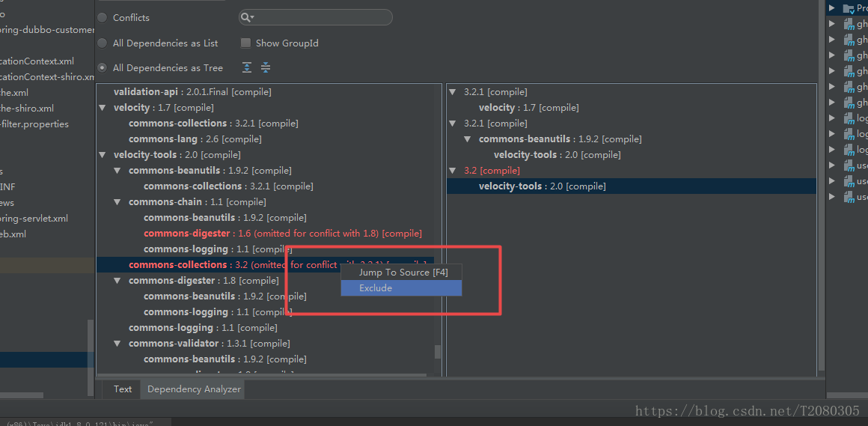Screen dimensions: 868x426
Task: Enable the Show GroupId checkbox
Action: tap(245, 43)
